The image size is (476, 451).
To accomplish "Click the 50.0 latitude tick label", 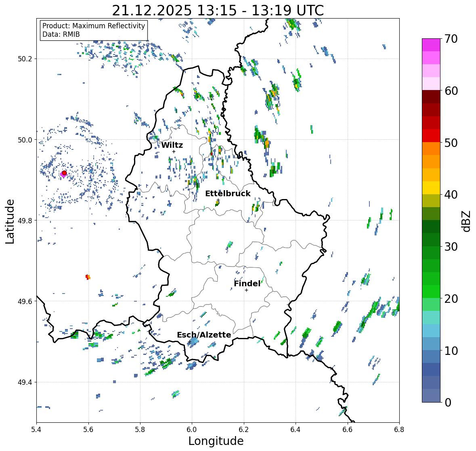I will (25, 140).
